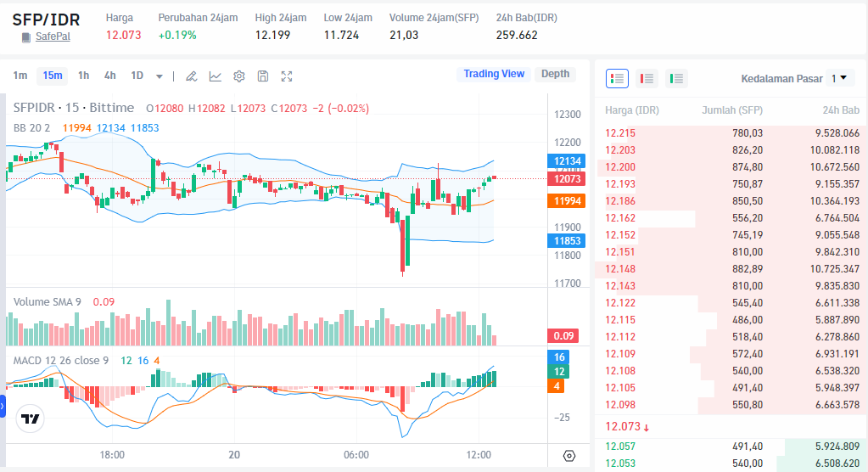868x472 pixels.
Task: Switch to 1D timeframe
Action: [x=137, y=76]
